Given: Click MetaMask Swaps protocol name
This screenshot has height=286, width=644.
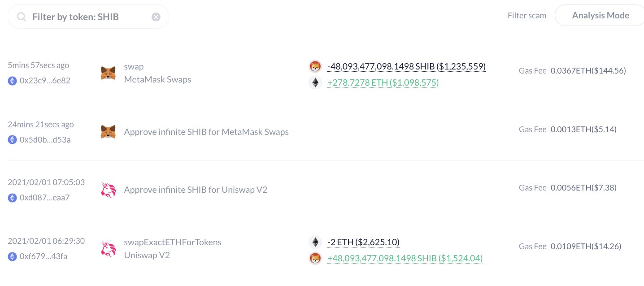Looking at the screenshot, I should pos(157,79).
